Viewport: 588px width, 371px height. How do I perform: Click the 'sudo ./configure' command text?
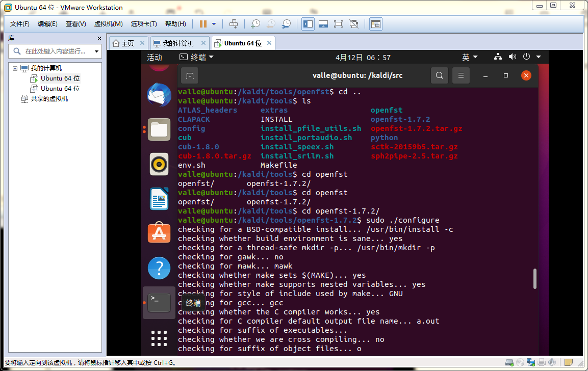[403, 220]
